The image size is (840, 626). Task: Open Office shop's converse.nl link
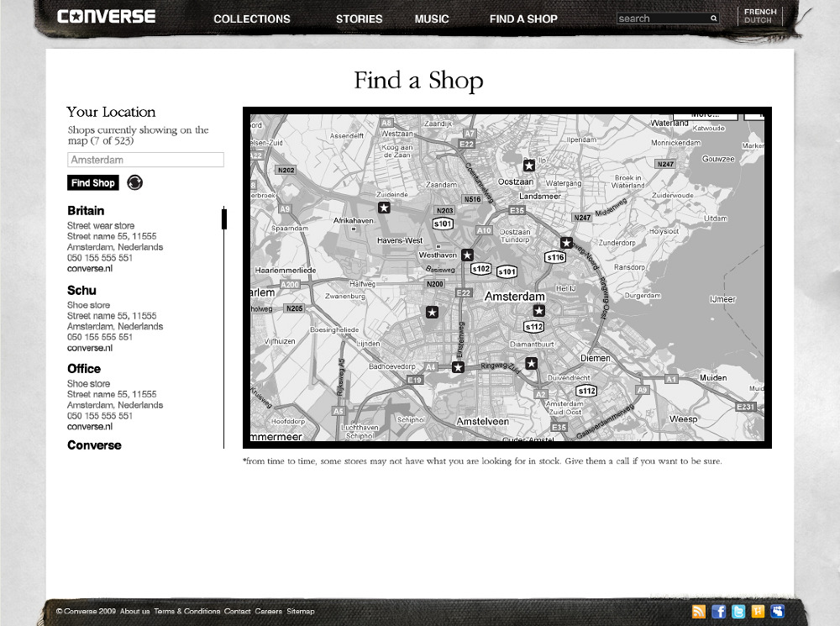coord(90,427)
